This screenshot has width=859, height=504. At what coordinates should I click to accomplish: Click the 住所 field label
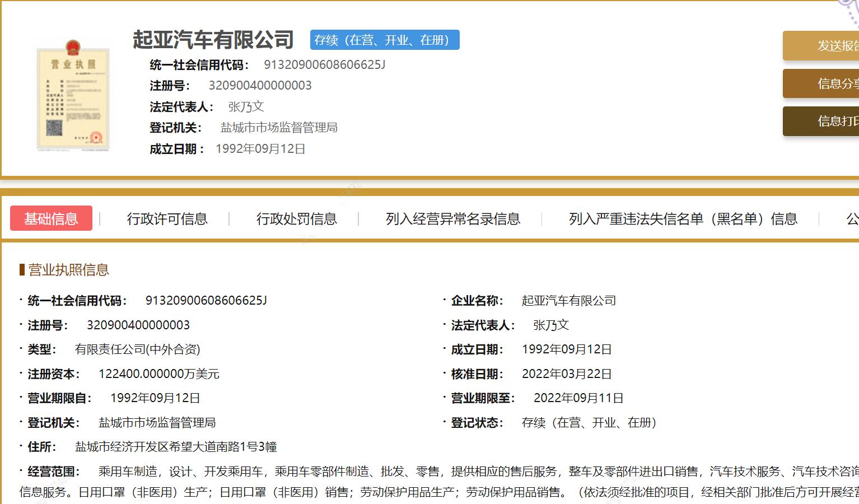click(x=42, y=447)
